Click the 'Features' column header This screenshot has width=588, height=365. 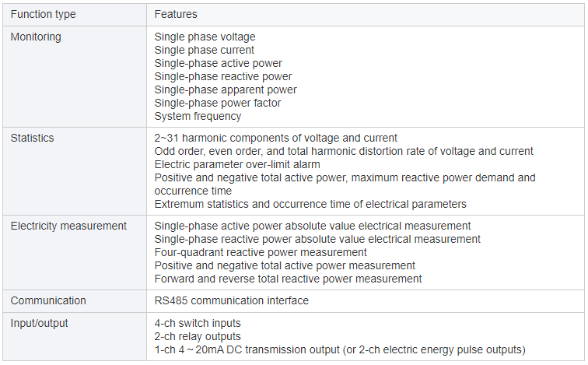[176, 14]
